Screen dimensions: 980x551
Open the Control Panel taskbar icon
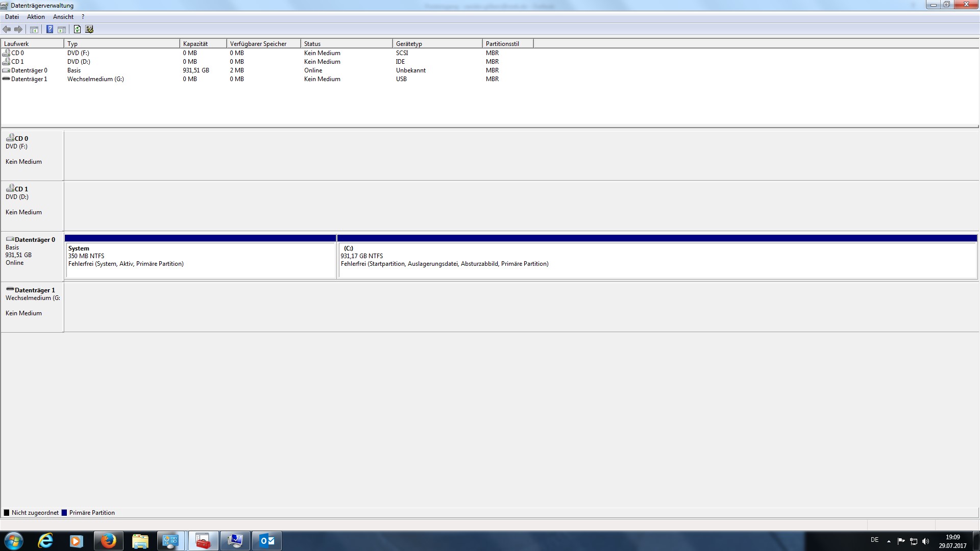(x=170, y=541)
